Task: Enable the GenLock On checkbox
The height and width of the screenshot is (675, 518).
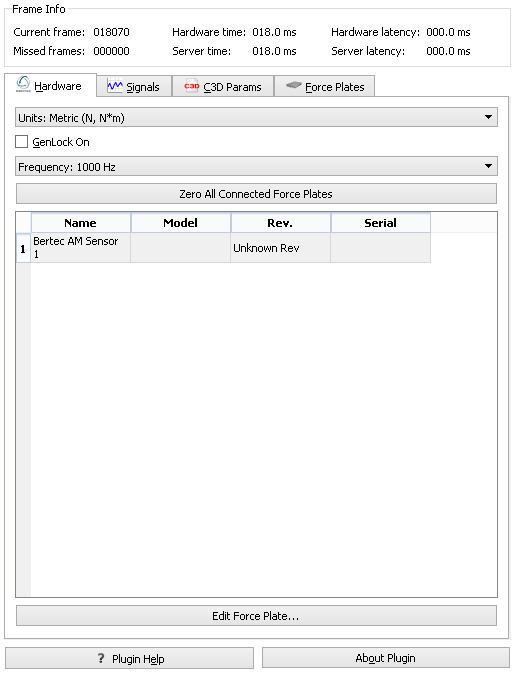Action: coord(22,142)
